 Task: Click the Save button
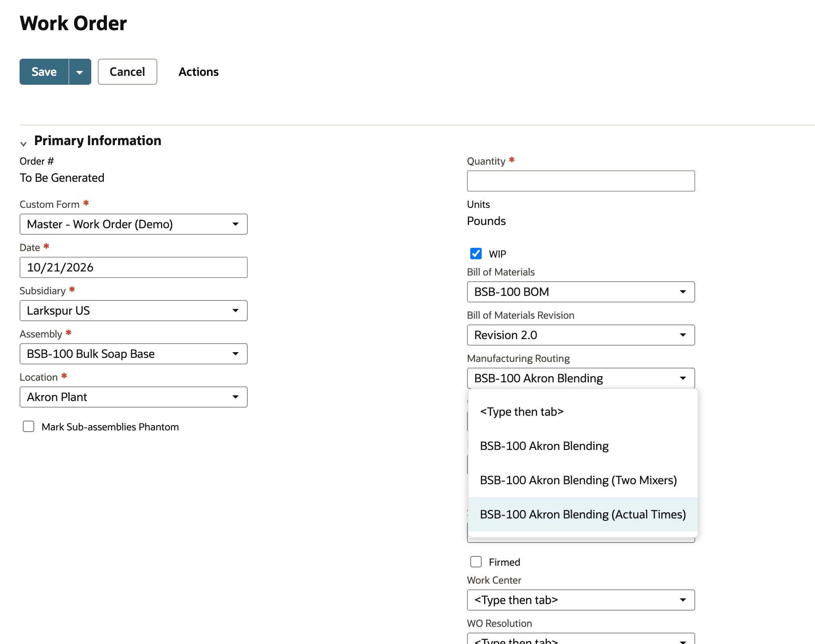point(44,72)
